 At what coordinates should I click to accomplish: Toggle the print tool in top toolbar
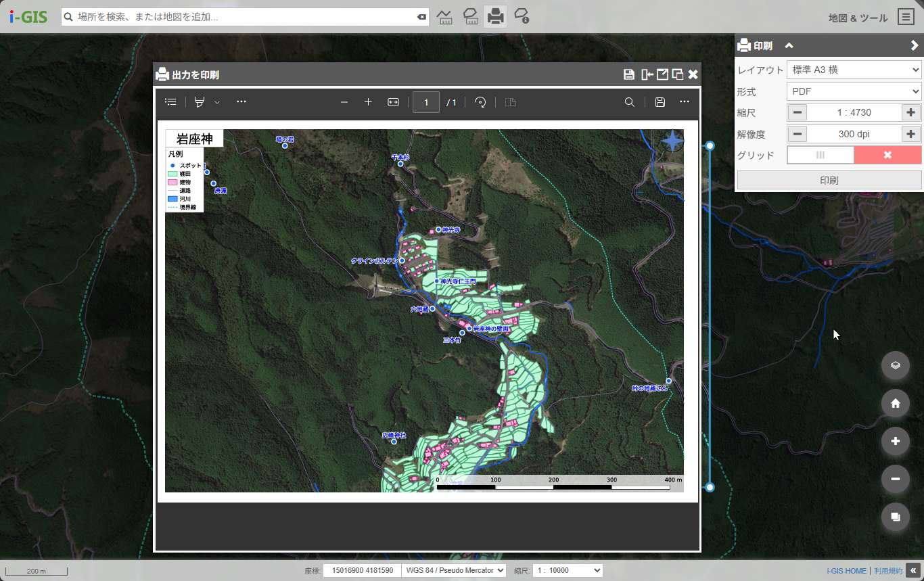[x=495, y=16]
